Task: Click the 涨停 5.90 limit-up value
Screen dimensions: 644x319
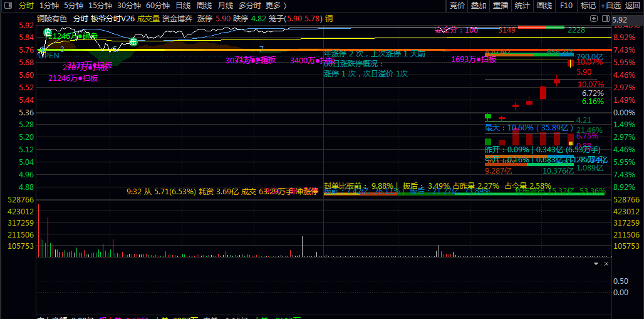Action: [x=214, y=19]
